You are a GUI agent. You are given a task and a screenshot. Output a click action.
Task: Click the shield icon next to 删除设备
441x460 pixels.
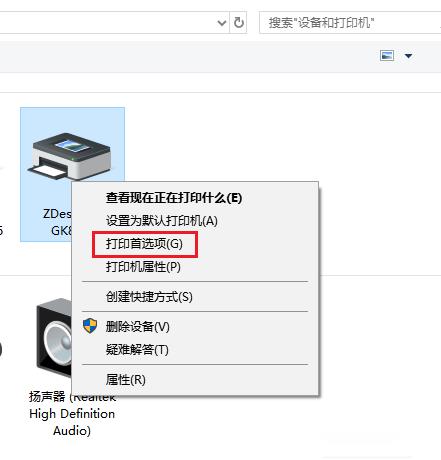pos(90,326)
